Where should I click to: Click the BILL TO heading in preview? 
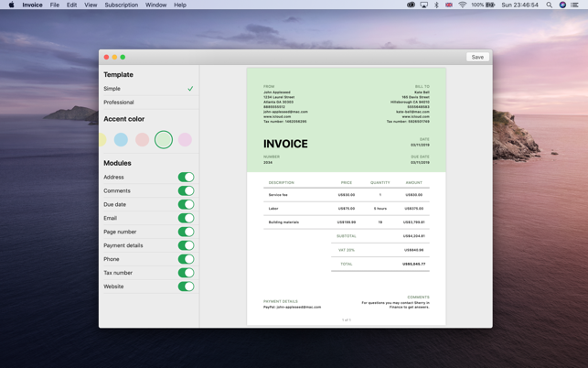[422, 86]
